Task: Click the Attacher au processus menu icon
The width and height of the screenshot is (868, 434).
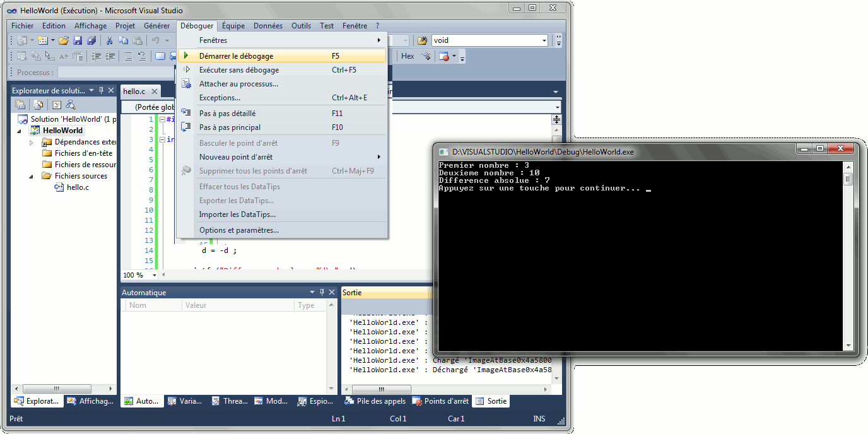Action: click(186, 84)
